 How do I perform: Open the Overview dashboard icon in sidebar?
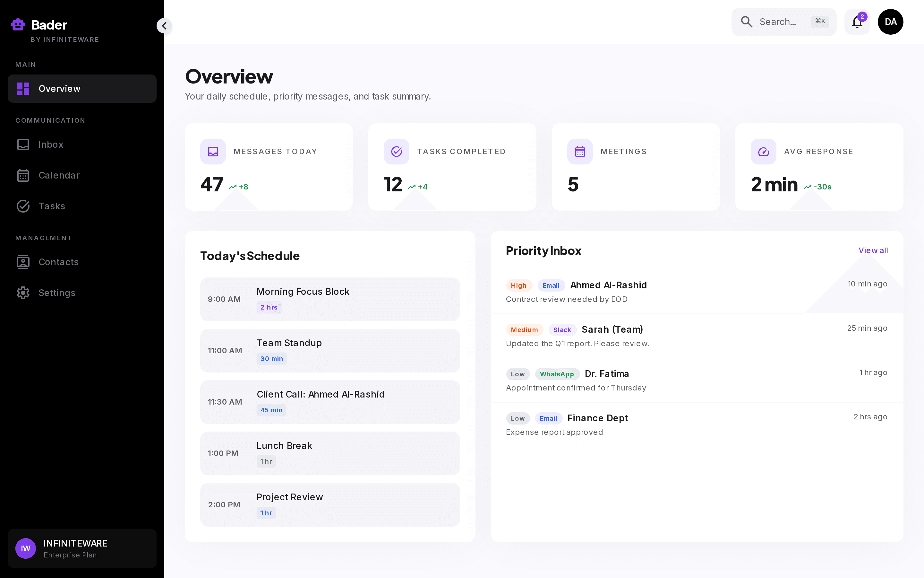click(x=23, y=88)
